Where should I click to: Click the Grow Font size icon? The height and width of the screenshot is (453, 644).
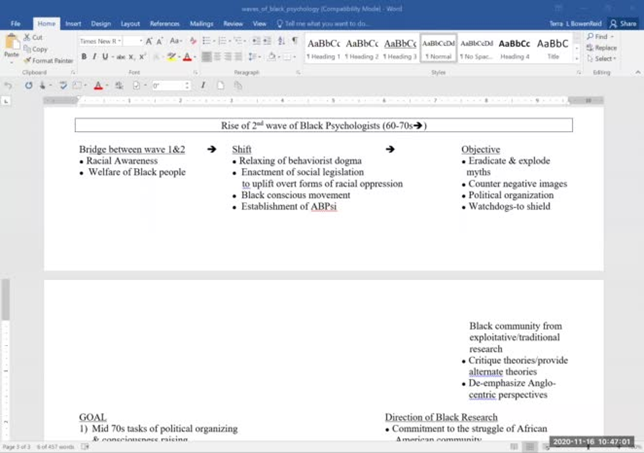[150, 41]
